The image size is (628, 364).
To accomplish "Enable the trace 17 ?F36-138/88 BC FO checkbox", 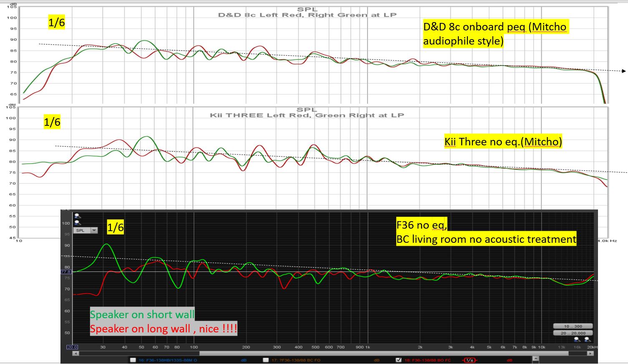I will point(266,360).
